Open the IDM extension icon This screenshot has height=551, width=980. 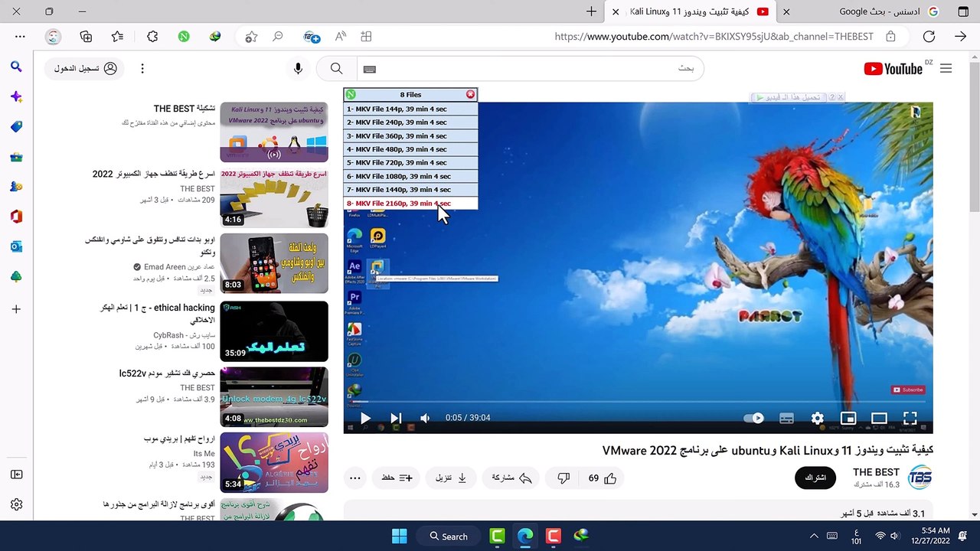coord(216,37)
